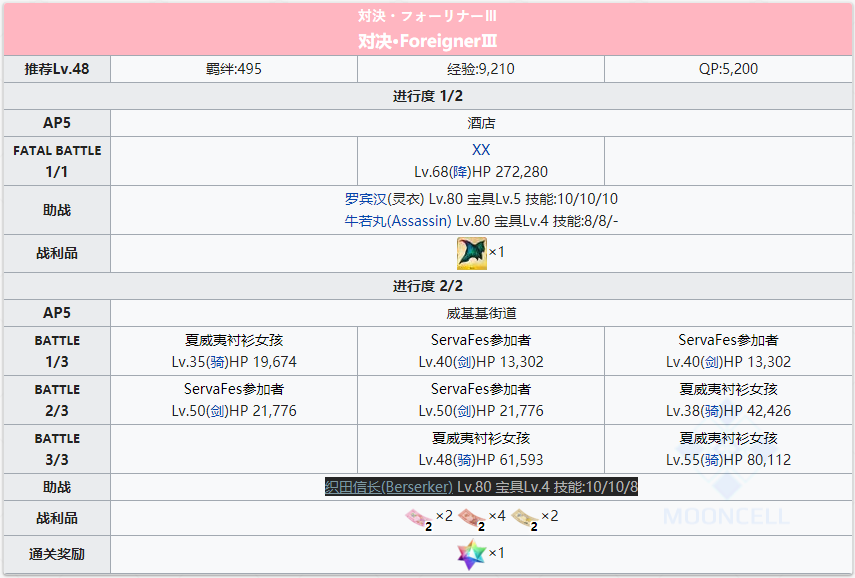
Task: Click 骑 class link in Lv.48 HP 61,593
Action: click(465, 460)
